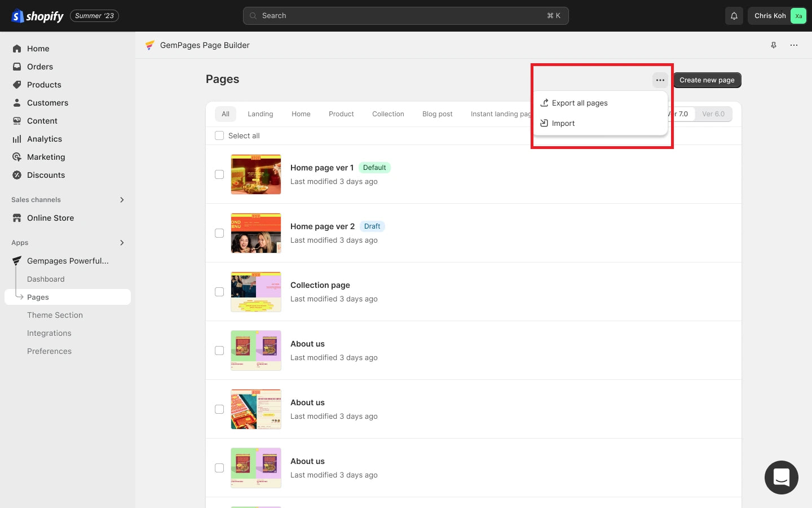Click the Home page ver 2 title
The width and height of the screenshot is (812, 508).
coord(323,226)
